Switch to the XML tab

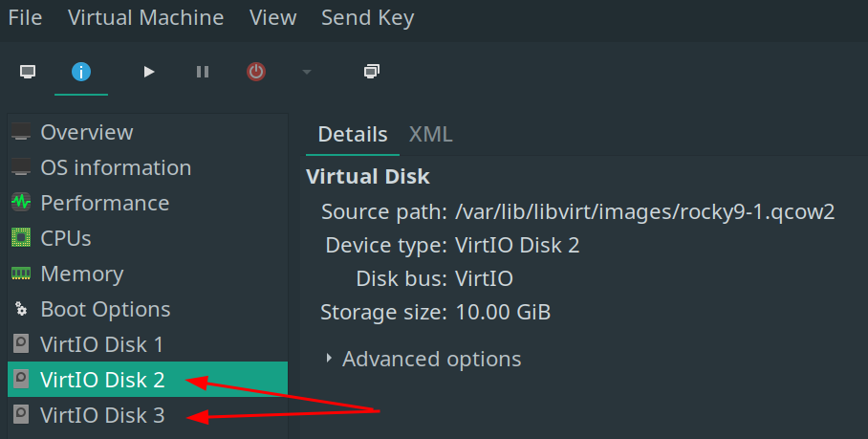[x=430, y=135]
